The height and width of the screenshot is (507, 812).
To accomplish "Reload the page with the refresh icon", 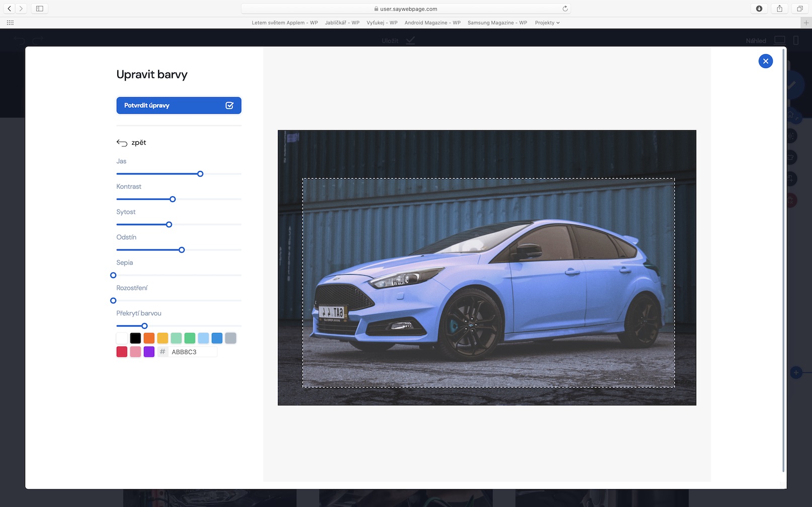I will (565, 9).
